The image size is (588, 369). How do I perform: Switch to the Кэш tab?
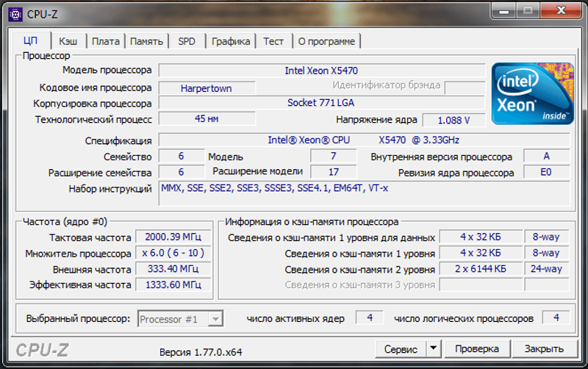(x=68, y=41)
